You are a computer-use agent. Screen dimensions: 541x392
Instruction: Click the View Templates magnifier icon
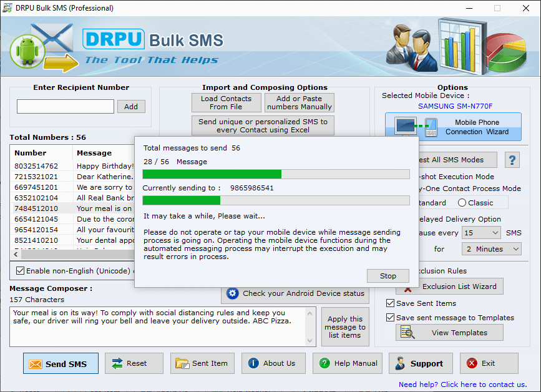click(x=407, y=332)
